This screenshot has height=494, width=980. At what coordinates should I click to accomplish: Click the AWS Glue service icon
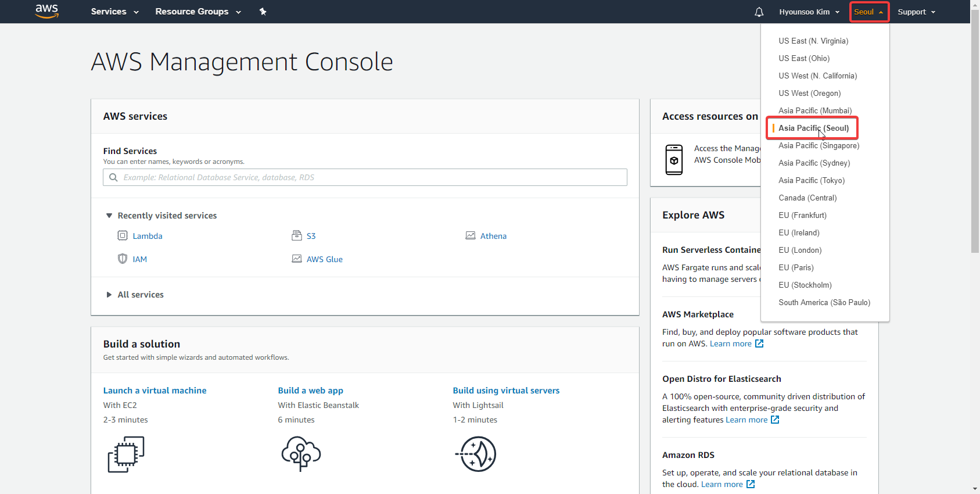(x=297, y=259)
